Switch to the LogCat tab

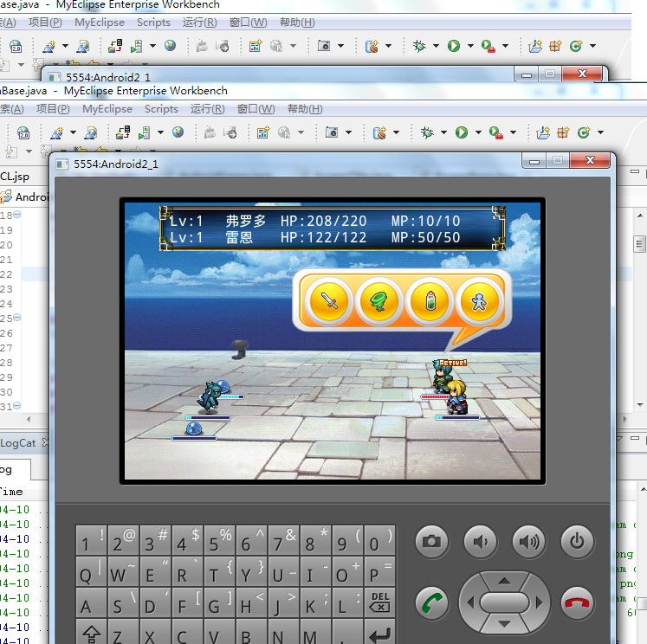(x=18, y=443)
